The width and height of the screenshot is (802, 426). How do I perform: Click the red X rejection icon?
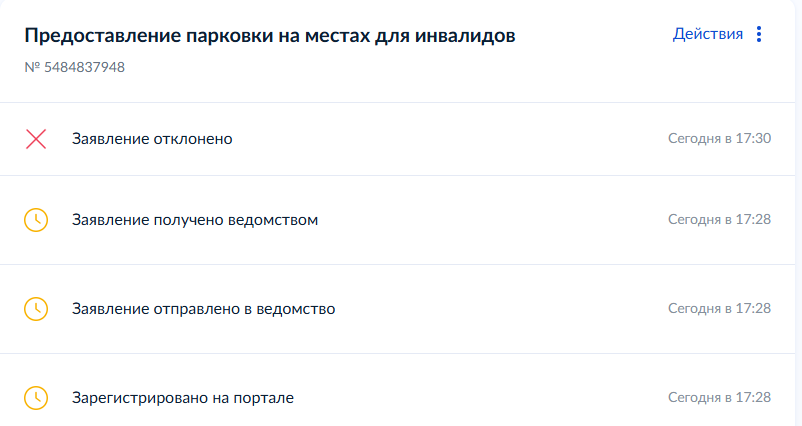36,139
